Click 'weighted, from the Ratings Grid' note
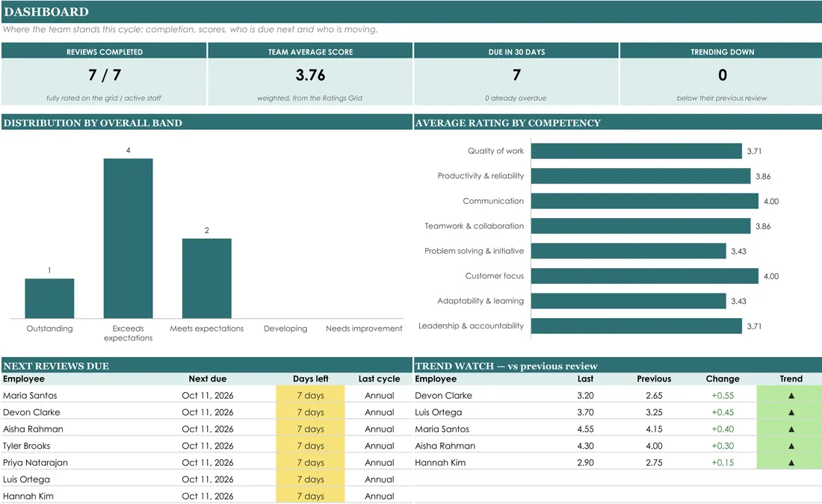This screenshot has height=504, width=822. click(x=309, y=98)
